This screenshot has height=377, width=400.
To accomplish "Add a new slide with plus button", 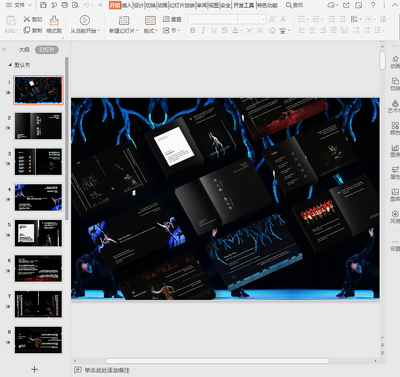I will (x=34, y=369).
